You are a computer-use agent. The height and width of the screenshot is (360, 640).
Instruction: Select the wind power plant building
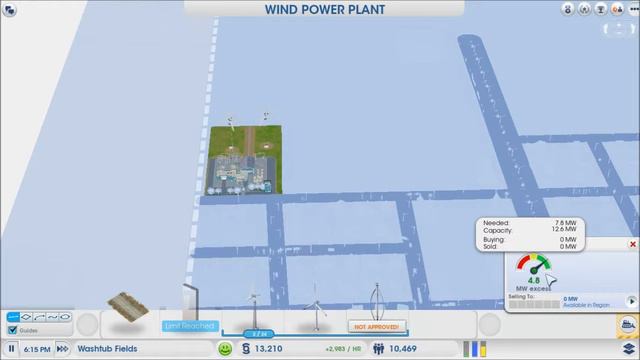pyautogui.click(x=245, y=160)
